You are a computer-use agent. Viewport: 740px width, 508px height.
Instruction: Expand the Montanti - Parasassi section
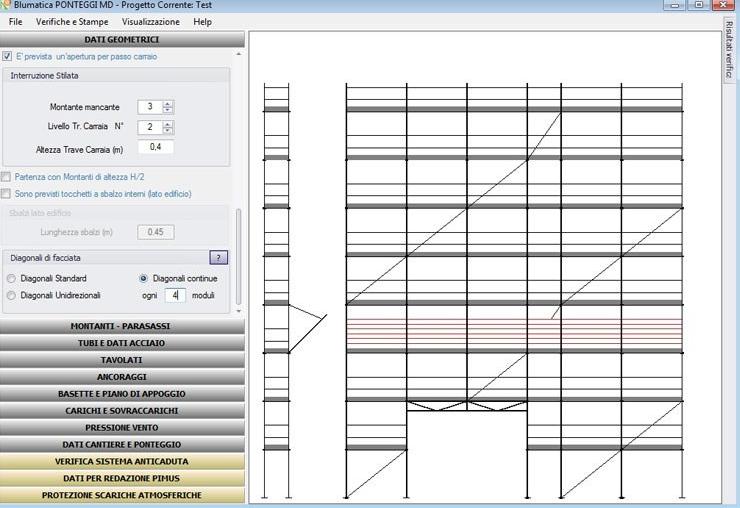[122, 326]
